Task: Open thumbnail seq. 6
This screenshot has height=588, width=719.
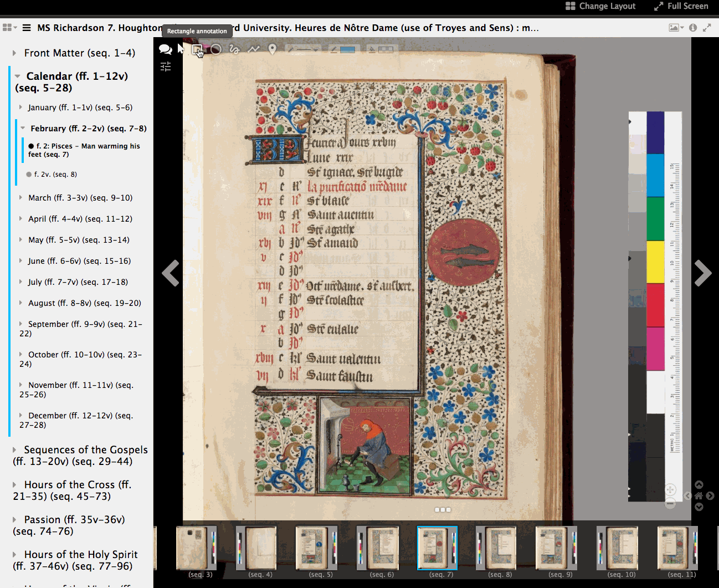Action: click(x=378, y=548)
